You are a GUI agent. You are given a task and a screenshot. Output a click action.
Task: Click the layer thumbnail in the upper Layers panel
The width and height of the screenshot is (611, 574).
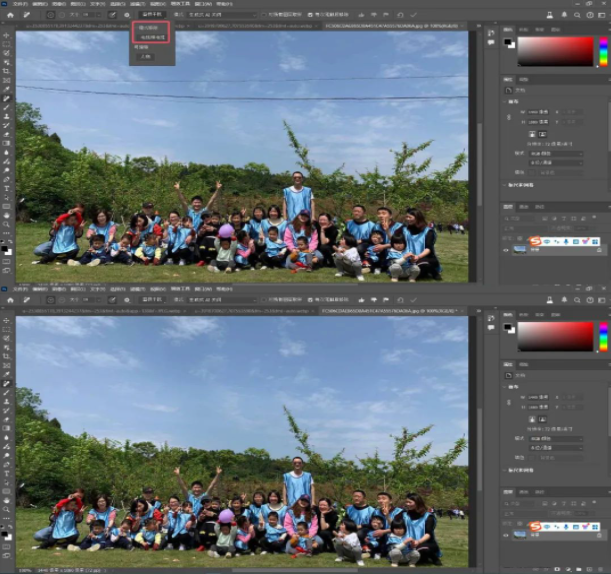(x=520, y=251)
